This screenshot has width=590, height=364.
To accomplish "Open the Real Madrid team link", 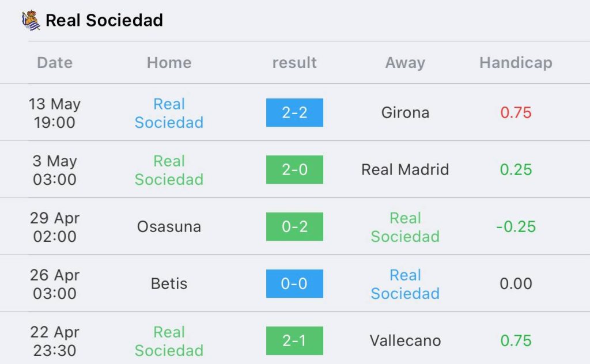I will pos(405,169).
